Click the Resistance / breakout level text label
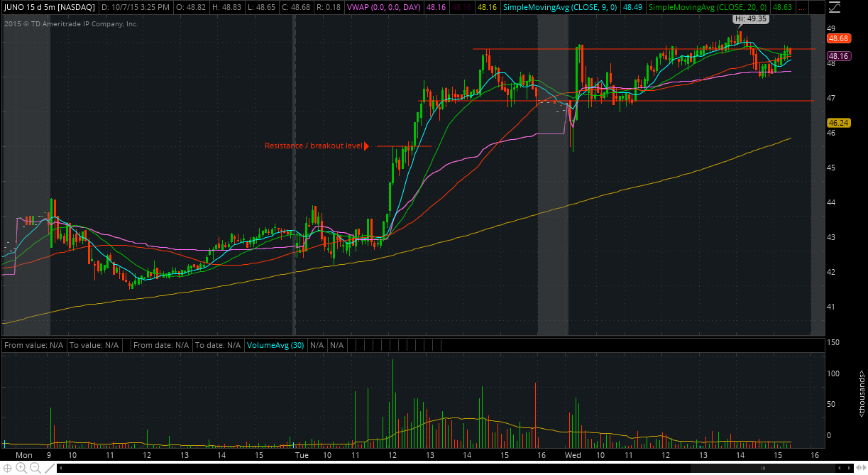This screenshot has width=868, height=475. point(313,146)
